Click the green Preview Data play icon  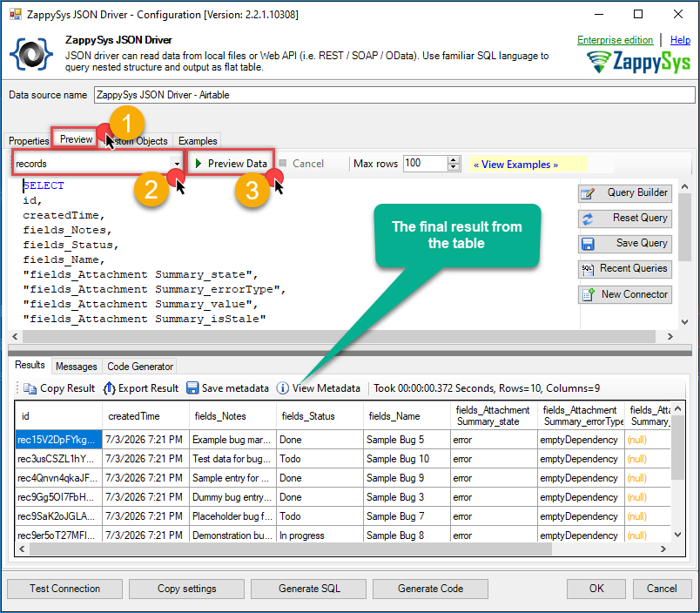click(x=199, y=164)
